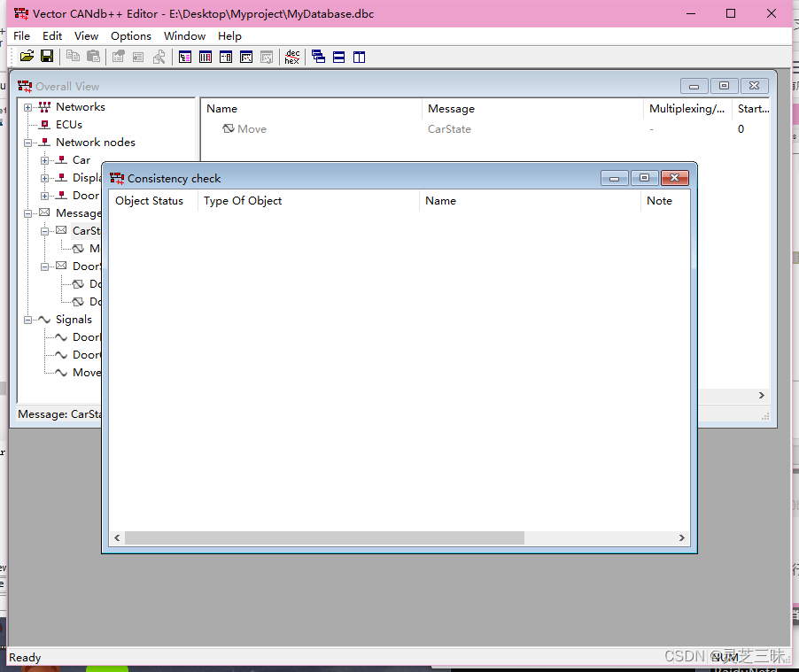
Task: Click the greyed edit object toolbar icon
Action: (118, 57)
